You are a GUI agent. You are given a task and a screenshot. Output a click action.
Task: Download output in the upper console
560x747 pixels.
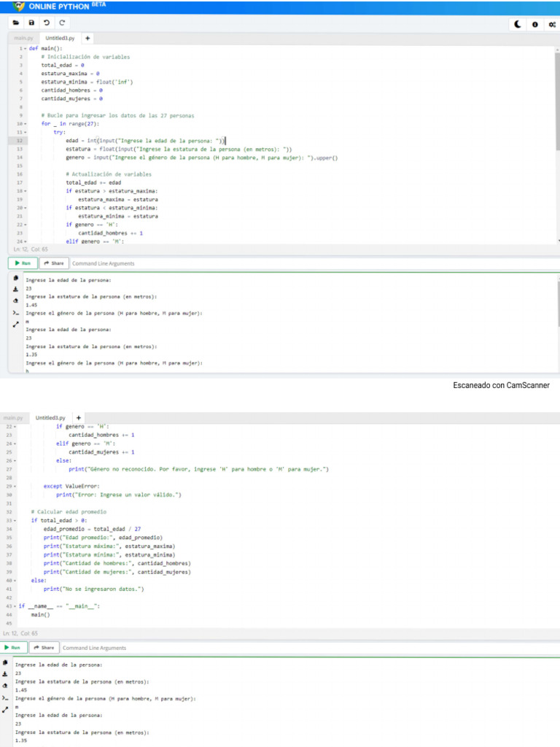tap(16, 289)
